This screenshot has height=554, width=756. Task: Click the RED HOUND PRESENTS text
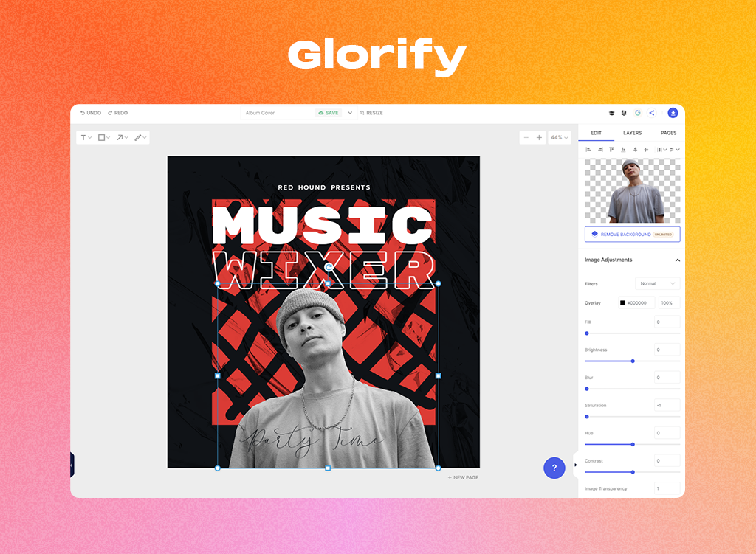tap(324, 187)
